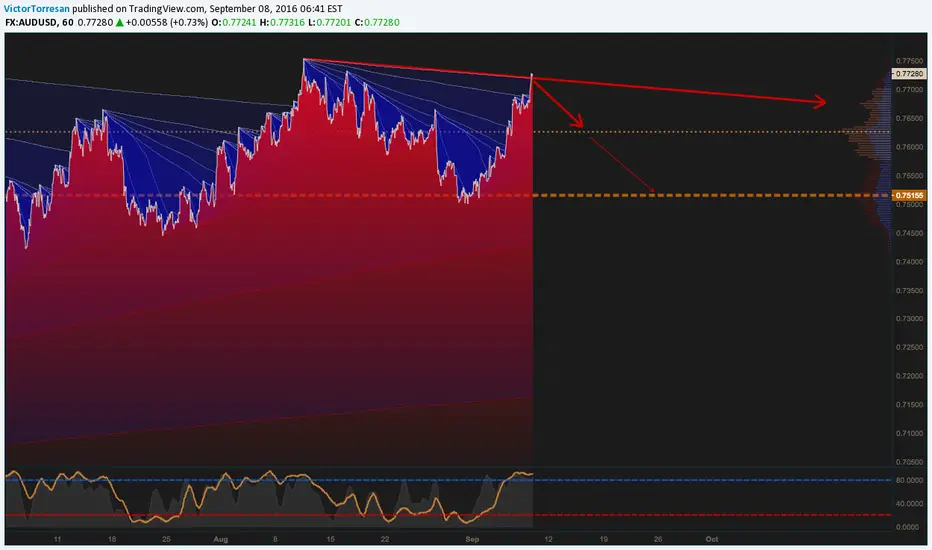Click the 22 date label on time axis

(x=385, y=539)
